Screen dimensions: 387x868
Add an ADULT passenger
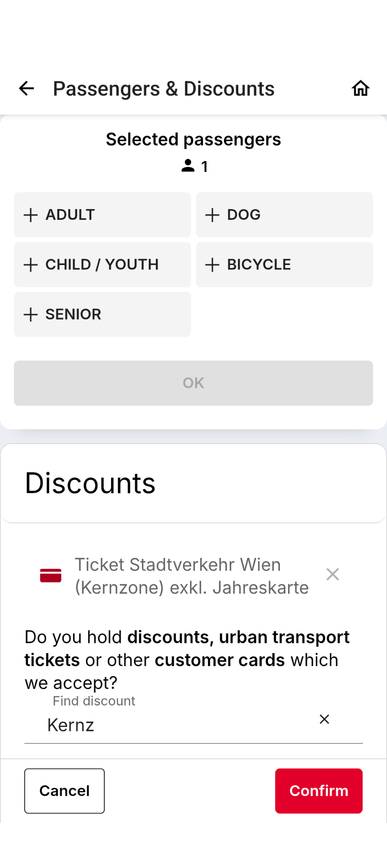pos(102,215)
